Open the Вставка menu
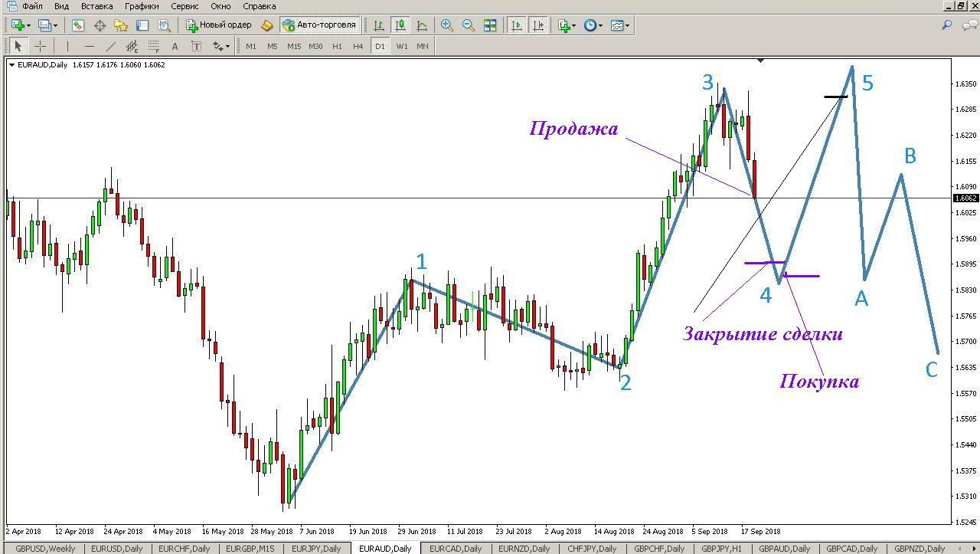 coord(96,6)
